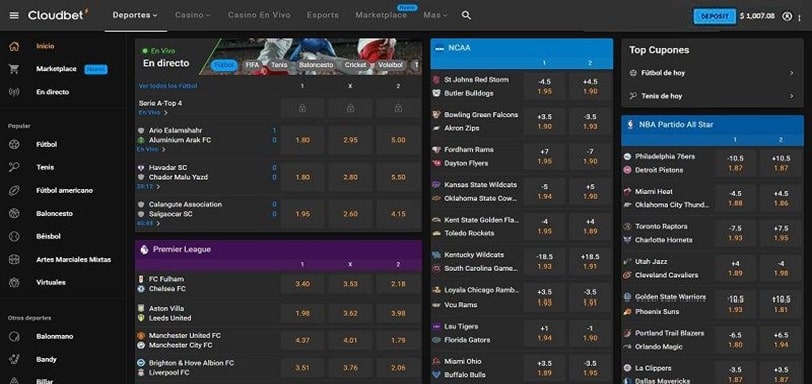Viewport: 812px width, 384px height.
Task: Expand En Vivo link under Serie A-Top 4
Action: pos(153,112)
